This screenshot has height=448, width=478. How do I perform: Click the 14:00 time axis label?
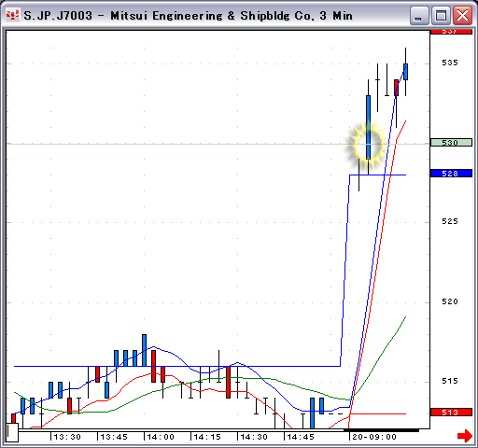161,437
